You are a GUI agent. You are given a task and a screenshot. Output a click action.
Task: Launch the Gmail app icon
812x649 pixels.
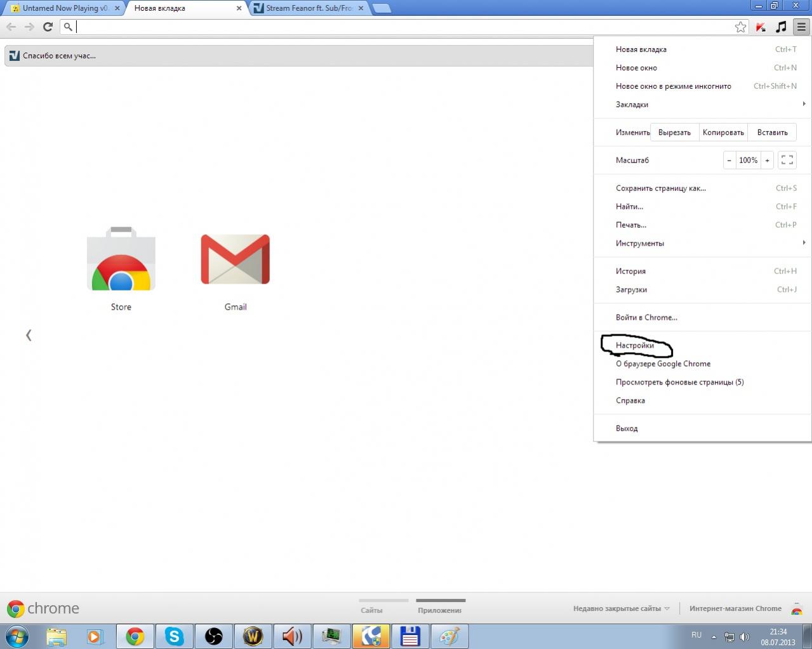coord(235,260)
